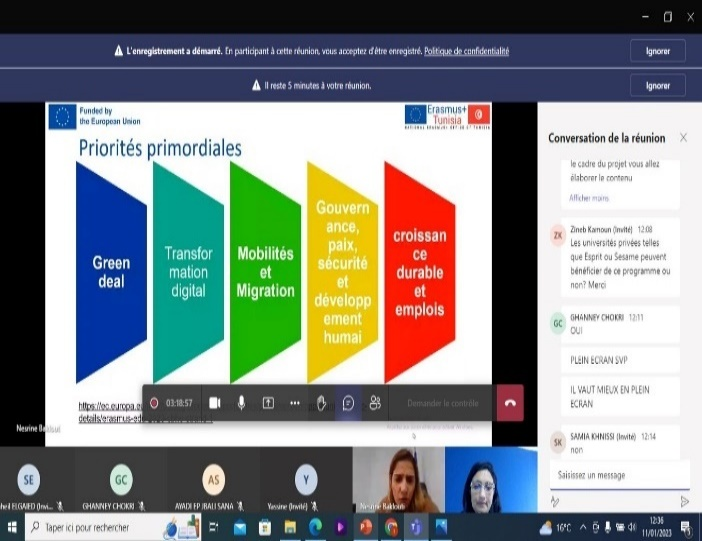Open Mail app in the taskbar
The image size is (702, 541).
coord(240,528)
